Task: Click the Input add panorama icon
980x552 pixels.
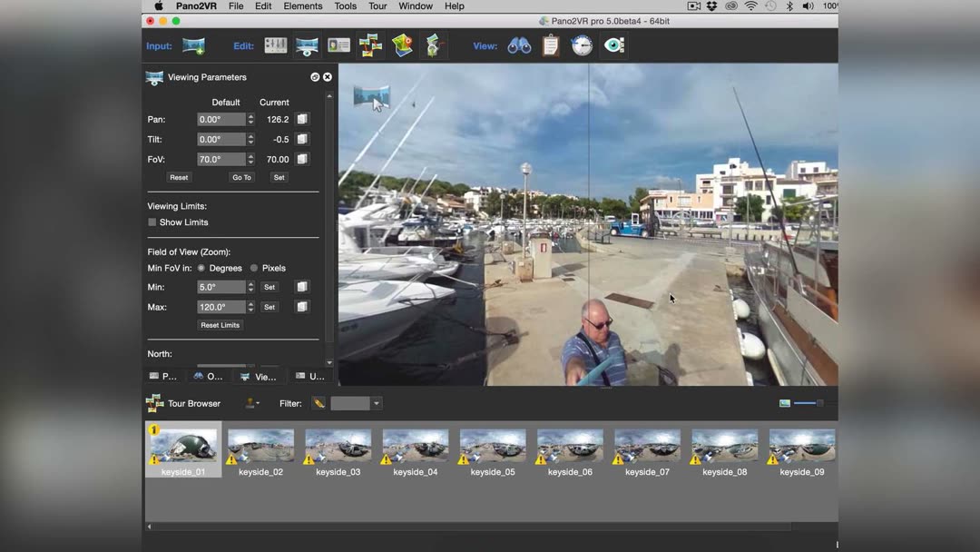Action: pyautogui.click(x=193, y=46)
